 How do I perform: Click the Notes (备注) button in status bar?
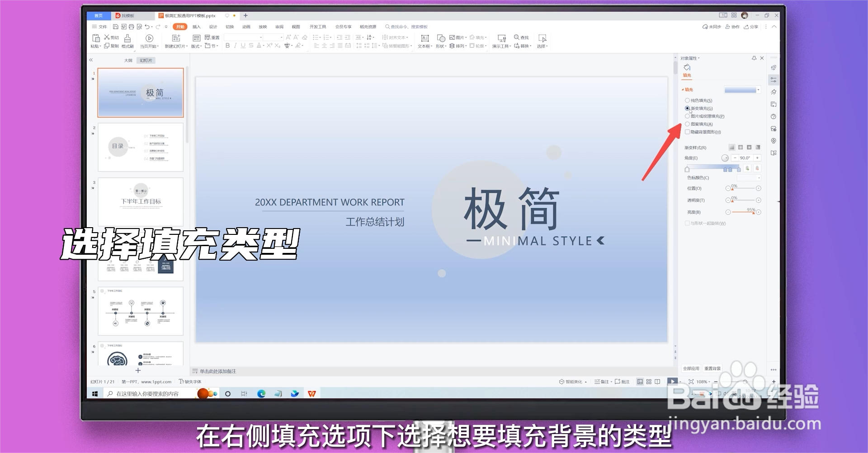point(602,382)
